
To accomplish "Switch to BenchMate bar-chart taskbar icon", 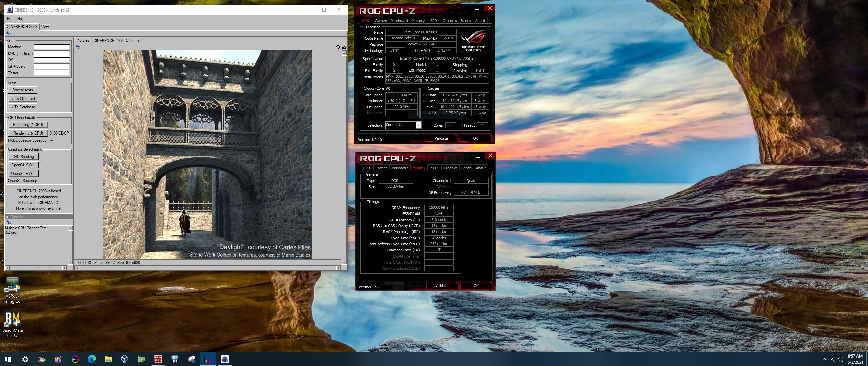I will point(208,359).
